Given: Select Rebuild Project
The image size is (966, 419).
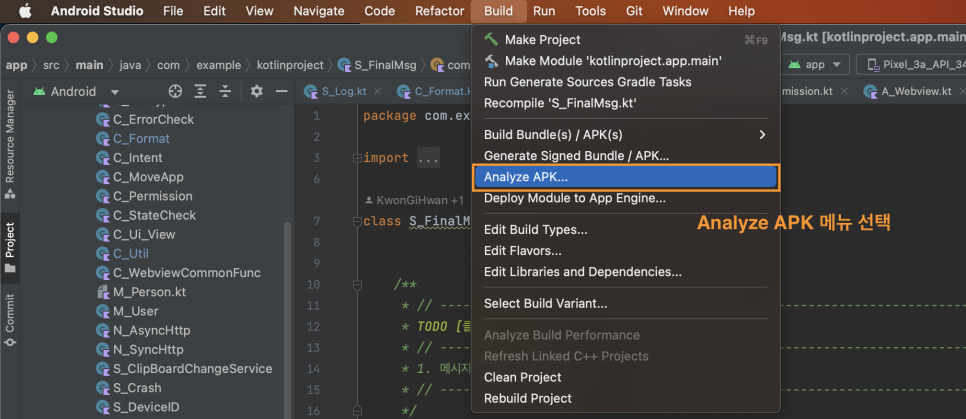Looking at the screenshot, I should tap(626, 398).
